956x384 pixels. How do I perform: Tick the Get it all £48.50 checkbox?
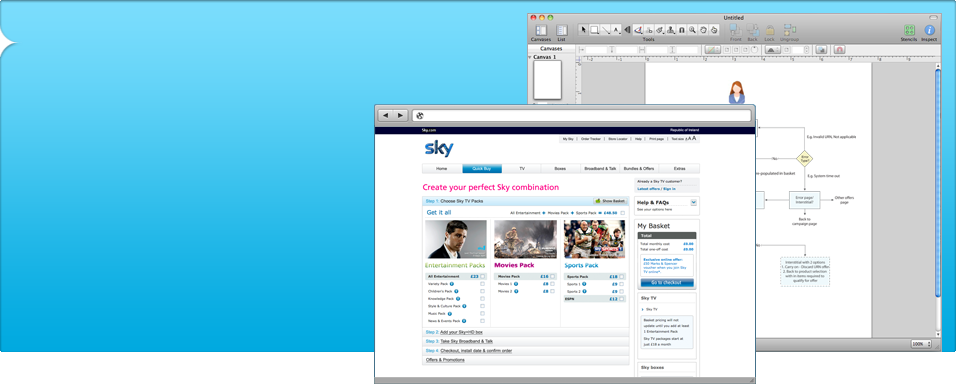pos(622,213)
